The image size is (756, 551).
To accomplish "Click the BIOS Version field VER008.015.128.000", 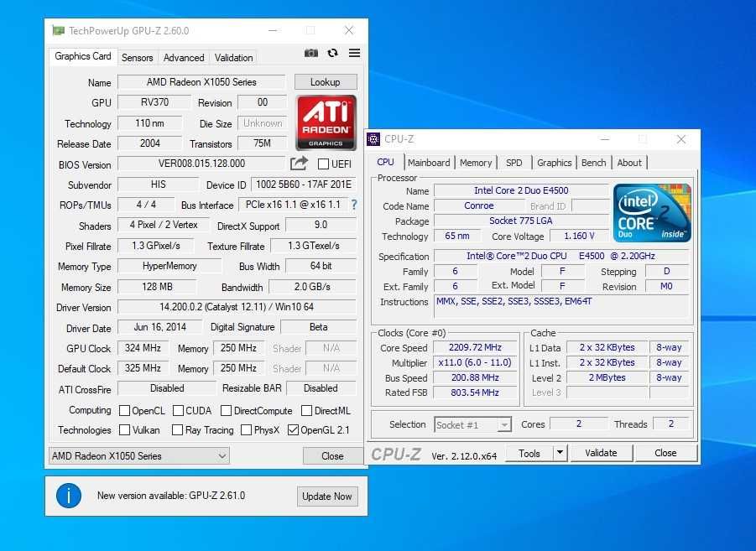I will coord(201,164).
